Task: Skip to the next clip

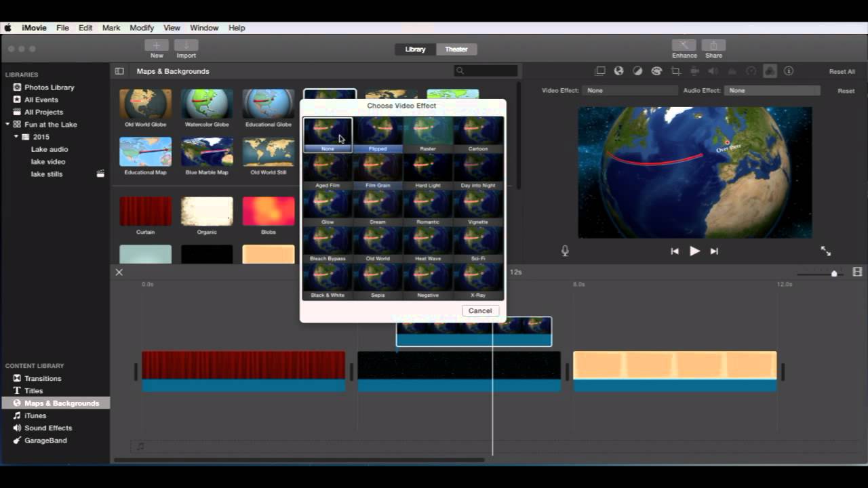Action: point(714,251)
